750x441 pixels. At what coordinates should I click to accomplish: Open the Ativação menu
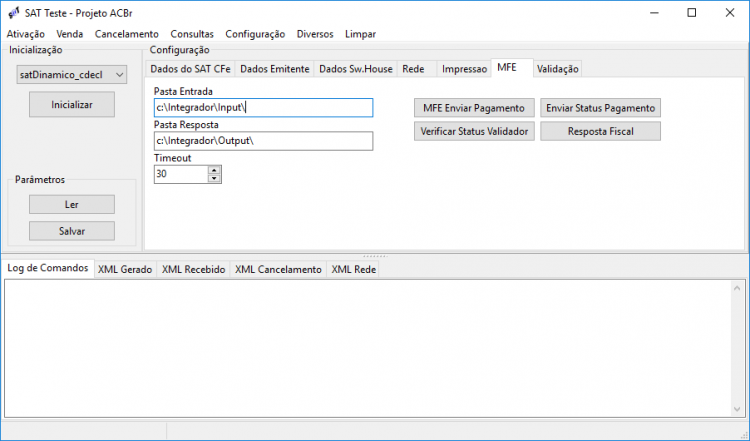pos(26,34)
